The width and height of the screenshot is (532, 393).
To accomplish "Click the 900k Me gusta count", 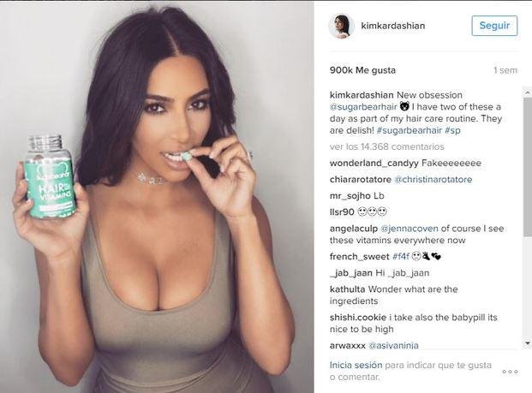I will [362, 70].
